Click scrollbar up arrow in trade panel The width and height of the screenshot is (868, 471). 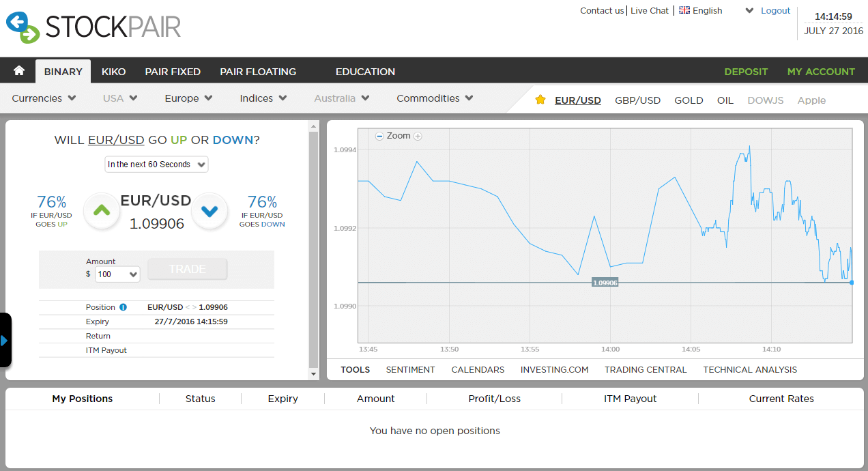click(x=313, y=126)
